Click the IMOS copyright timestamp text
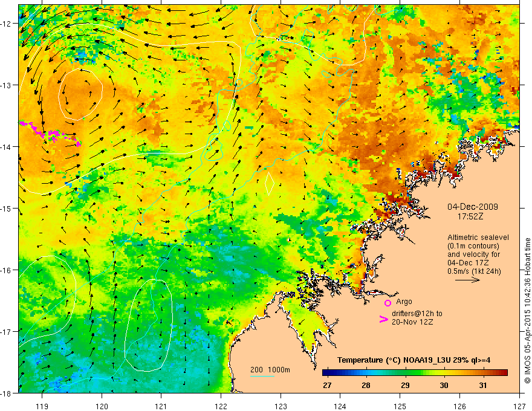Viewport: 532px width, 411px height. [527, 311]
